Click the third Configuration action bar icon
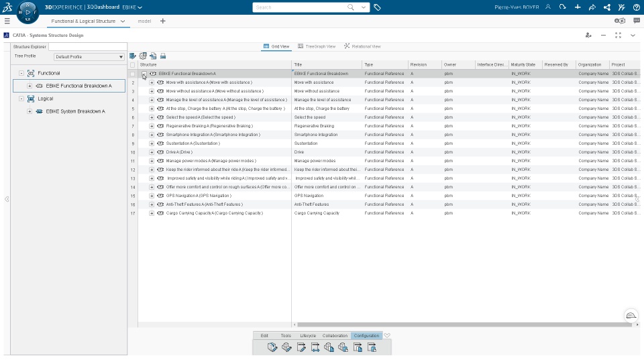The image size is (644, 362). pyautogui.click(x=301, y=348)
